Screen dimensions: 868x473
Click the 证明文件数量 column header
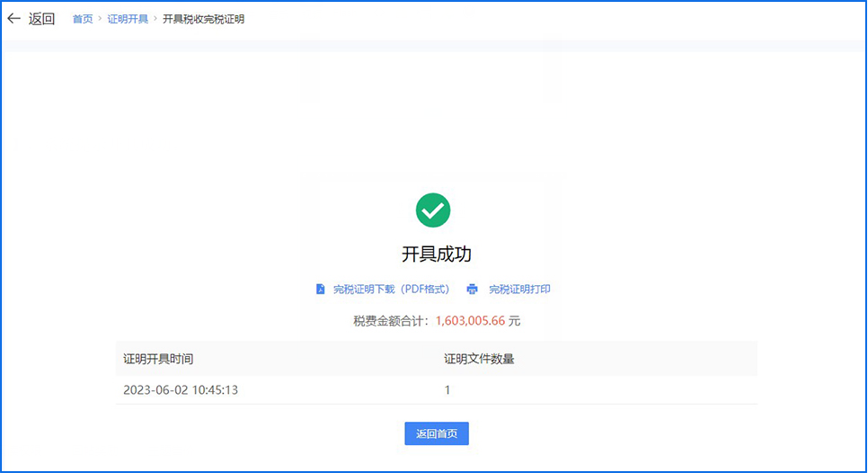tap(479, 359)
